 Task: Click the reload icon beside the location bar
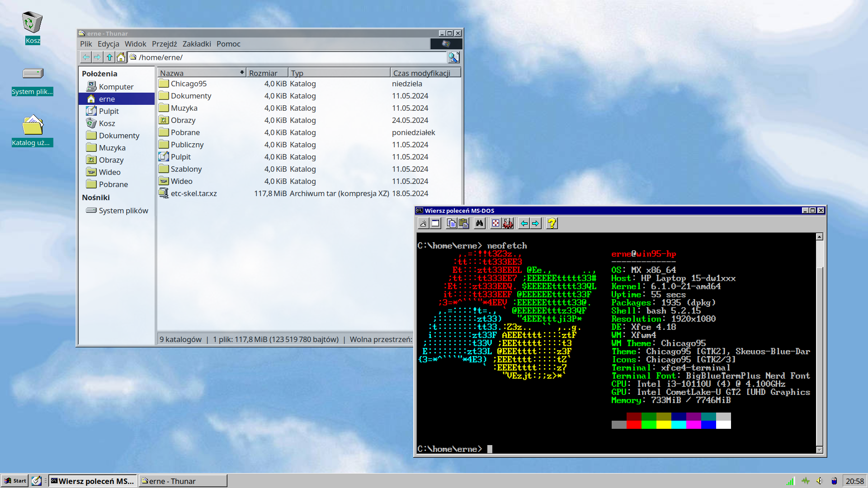[x=453, y=57]
